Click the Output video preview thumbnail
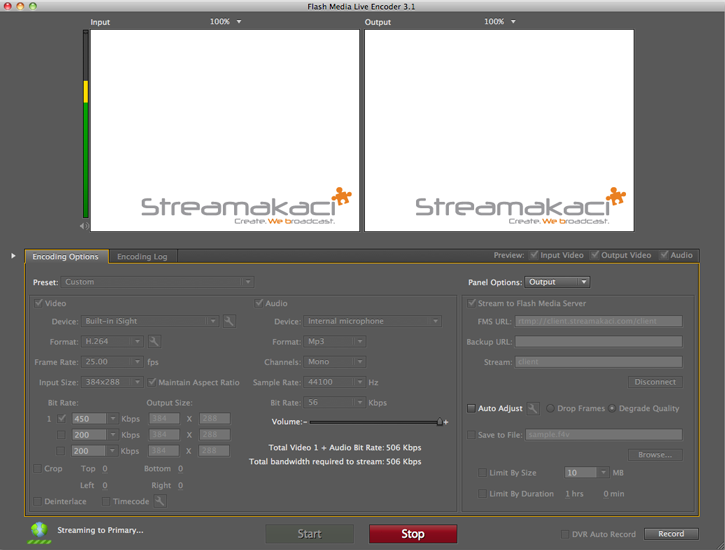Image resolution: width=725 pixels, height=550 pixels. click(499, 130)
